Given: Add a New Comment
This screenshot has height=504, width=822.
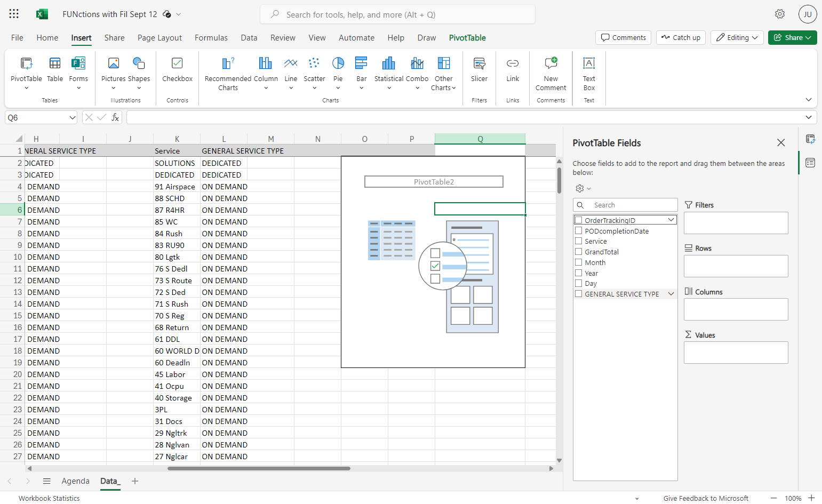Looking at the screenshot, I should [551, 73].
